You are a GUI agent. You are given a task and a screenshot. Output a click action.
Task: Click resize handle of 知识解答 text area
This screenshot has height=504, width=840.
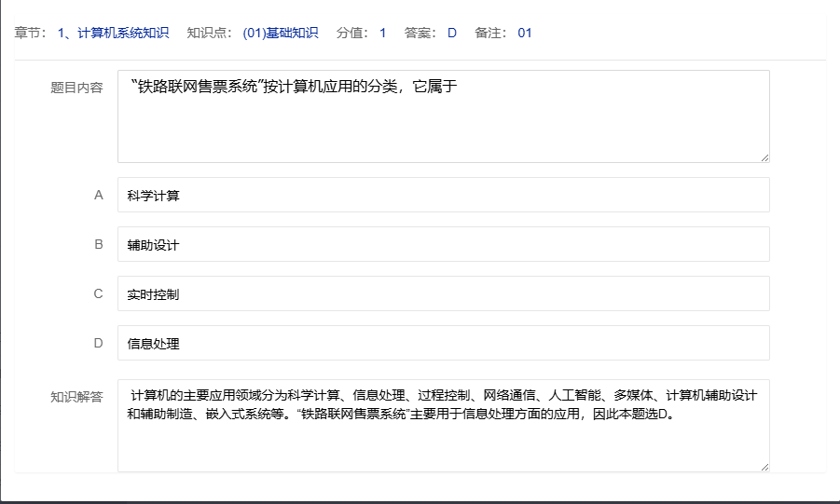pos(764,467)
